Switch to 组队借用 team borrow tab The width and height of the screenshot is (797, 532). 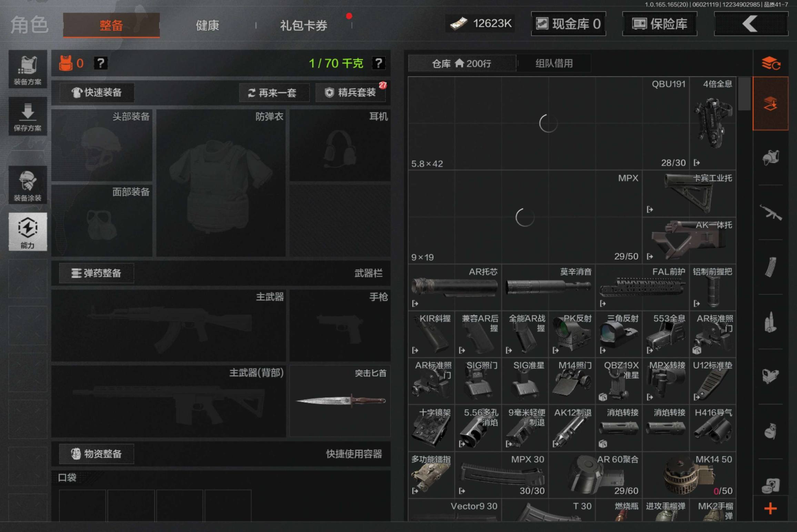click(x=554, y=63)
